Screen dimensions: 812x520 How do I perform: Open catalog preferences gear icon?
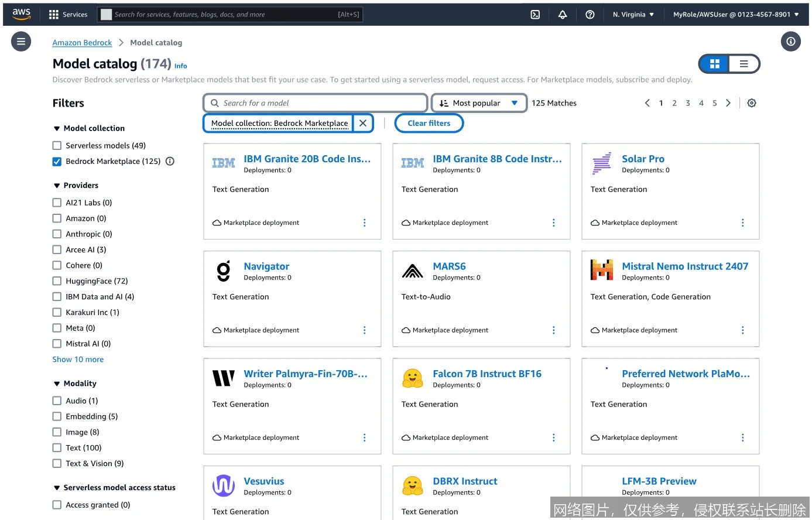pyautogui.click(x=752, y=103)
